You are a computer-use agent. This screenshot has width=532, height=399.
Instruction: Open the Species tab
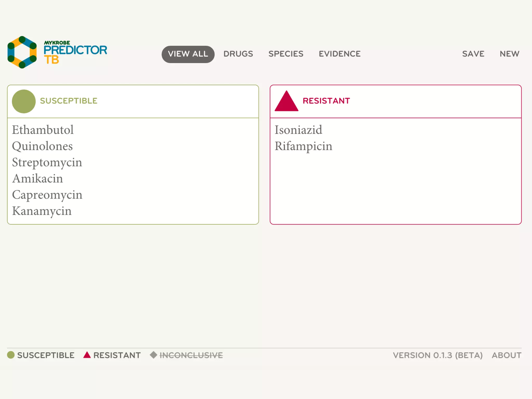pyautogui.click(x=286, y=54)
